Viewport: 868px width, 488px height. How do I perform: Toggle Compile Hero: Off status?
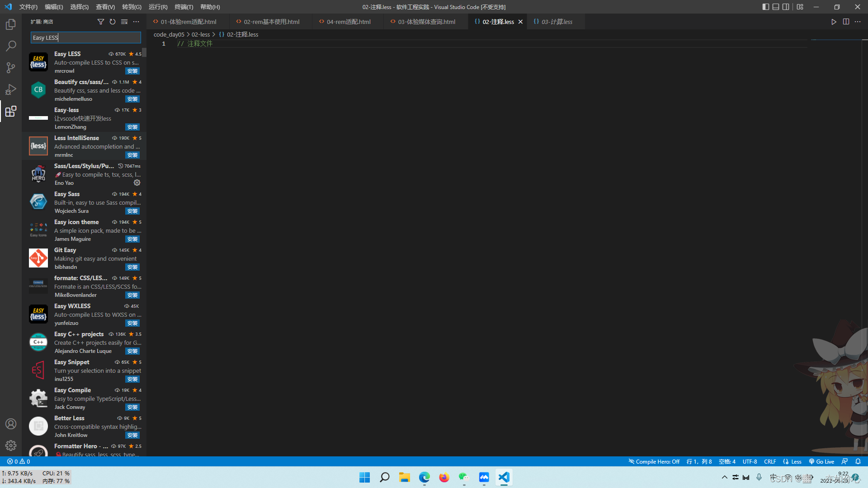[x=654, y=461]
